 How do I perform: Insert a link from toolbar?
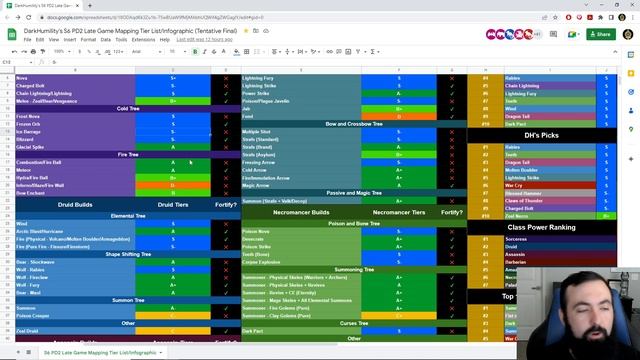pos(329,52)
